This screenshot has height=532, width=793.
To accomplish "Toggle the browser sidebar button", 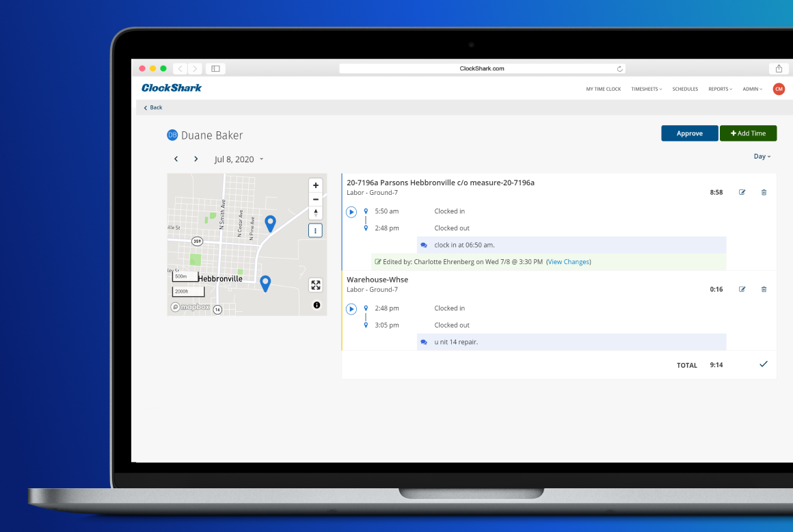I will click(x=215, y=68).
